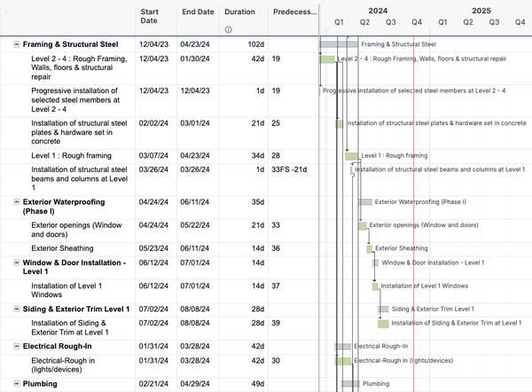This screenshot has height=392, width=532.
Task: Click the 2024 Q4 quarter label
Action: click(x=417, y=22)
